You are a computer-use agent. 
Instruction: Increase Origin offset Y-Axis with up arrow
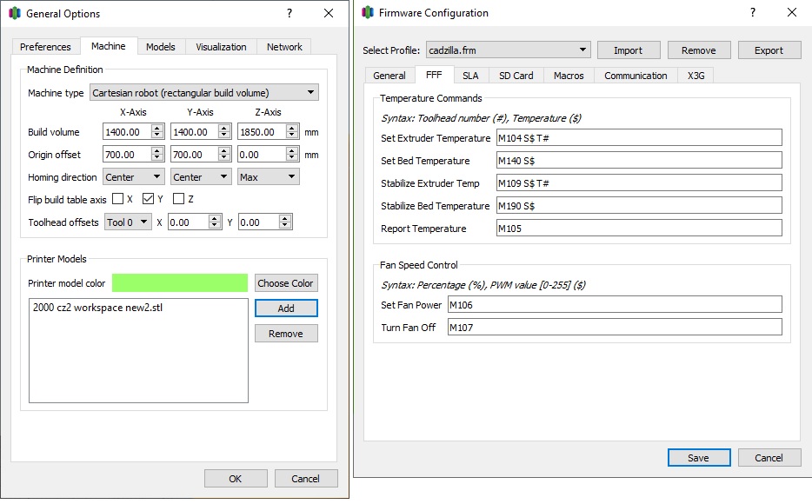pos(224,150)
